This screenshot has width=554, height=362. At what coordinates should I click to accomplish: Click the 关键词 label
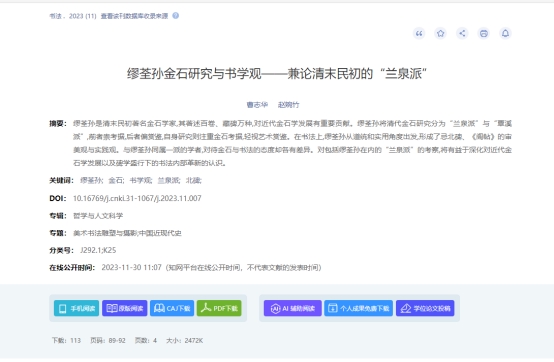pos(61,180)
